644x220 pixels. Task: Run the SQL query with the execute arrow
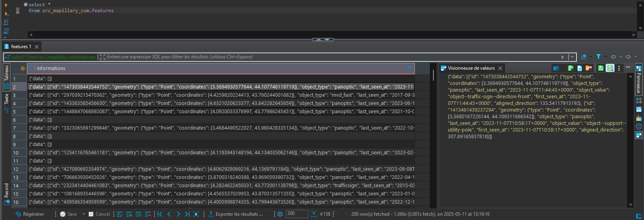click(6, 5)
